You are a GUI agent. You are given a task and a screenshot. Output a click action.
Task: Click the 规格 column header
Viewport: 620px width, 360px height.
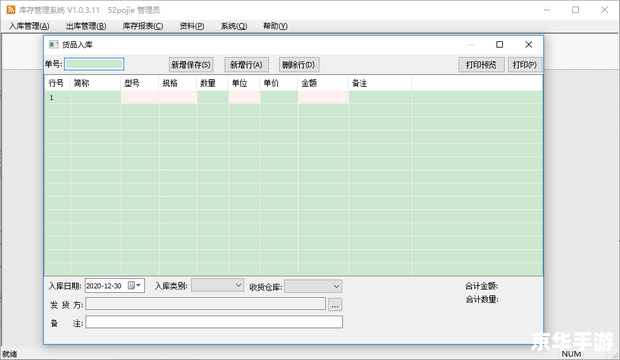point(178,83)
